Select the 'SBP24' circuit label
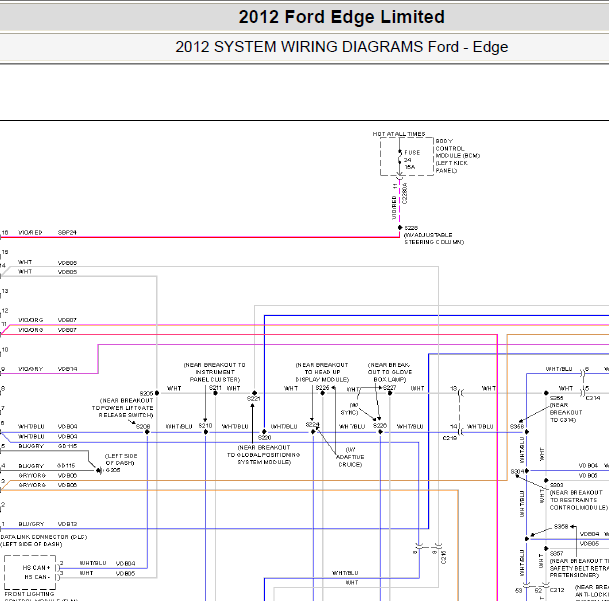Screen dimensions: 609x601 click(67, 233)
